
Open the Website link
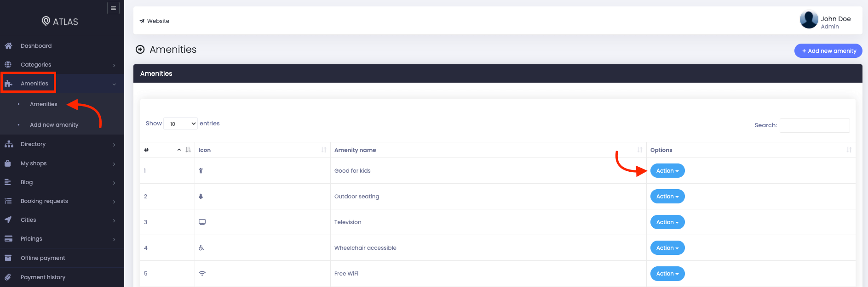coord(155,21)
